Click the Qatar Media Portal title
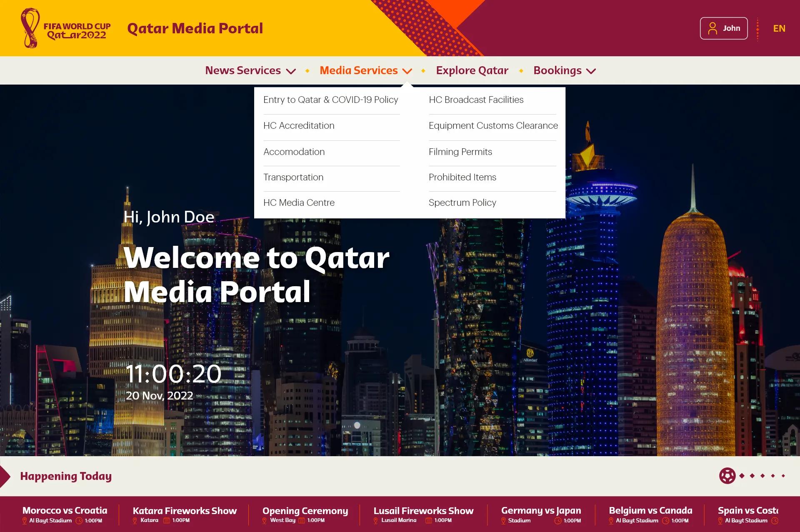Image resolution: width=800 pixels, height=532 pixels. tap(195, 28)
